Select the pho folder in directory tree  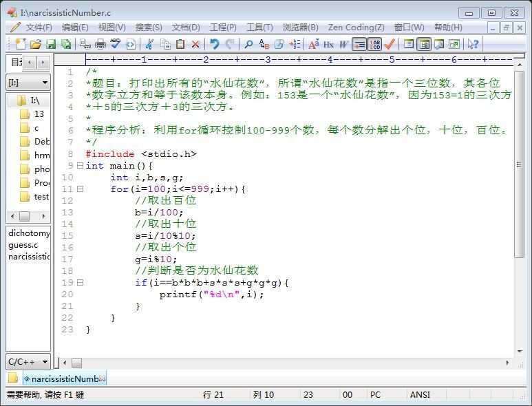(34, 169)
